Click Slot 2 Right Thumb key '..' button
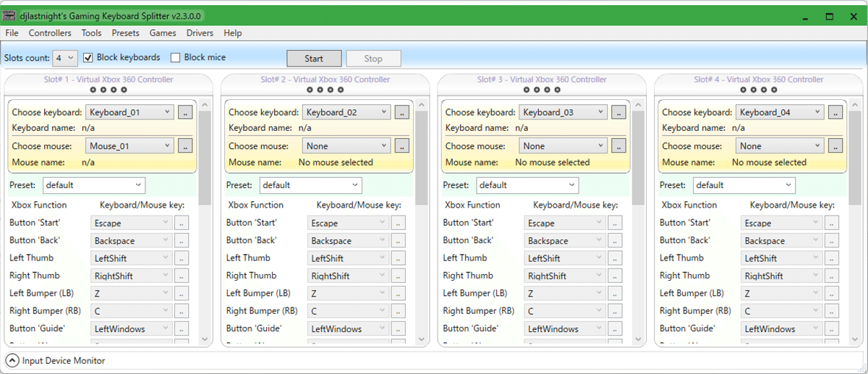The height and width of the screenshot is (374, 868). [x=399, y=276]
